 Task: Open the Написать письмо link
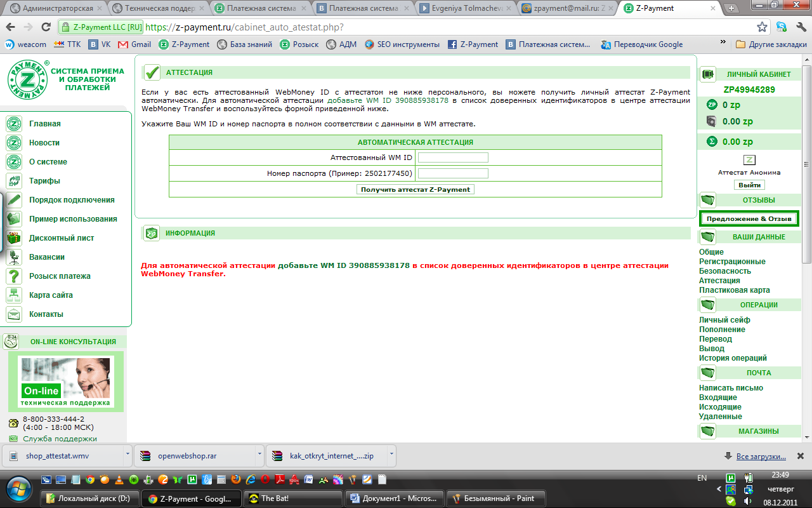[x=731, y=388]
